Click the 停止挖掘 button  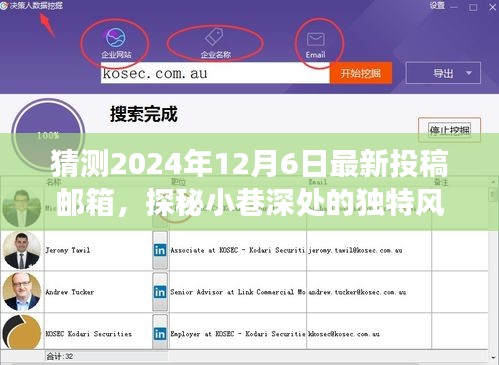pyautogui.click(x=449, y=130)
